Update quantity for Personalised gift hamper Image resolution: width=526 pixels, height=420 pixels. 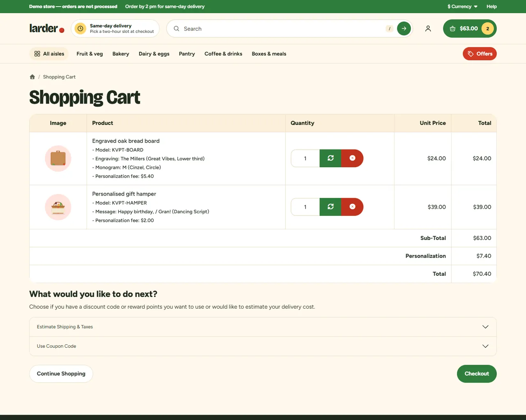click(330, 207)
